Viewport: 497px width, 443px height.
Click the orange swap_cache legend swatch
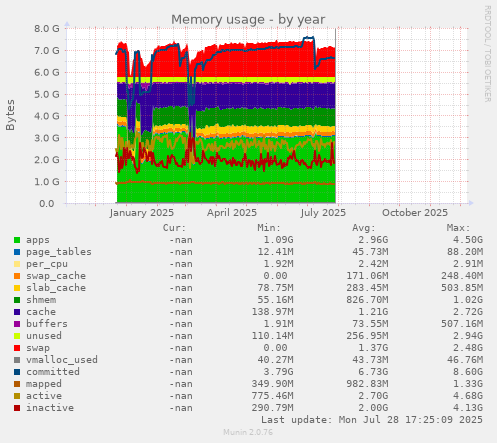17,276
